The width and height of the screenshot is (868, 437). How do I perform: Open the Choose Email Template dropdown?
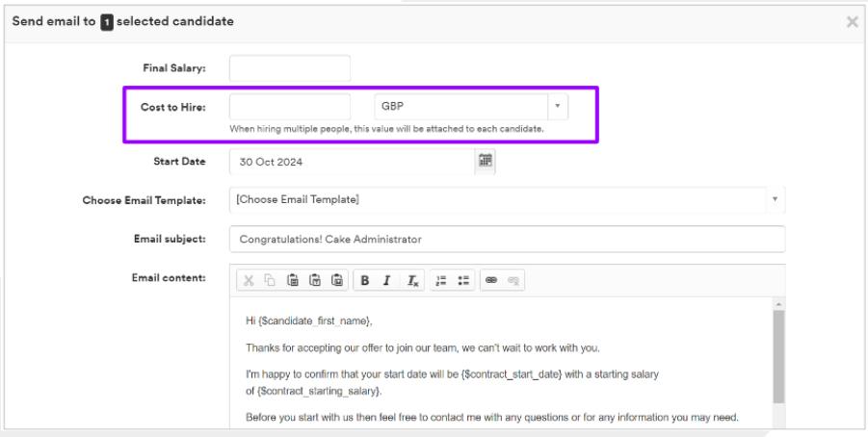coord(776,199)
